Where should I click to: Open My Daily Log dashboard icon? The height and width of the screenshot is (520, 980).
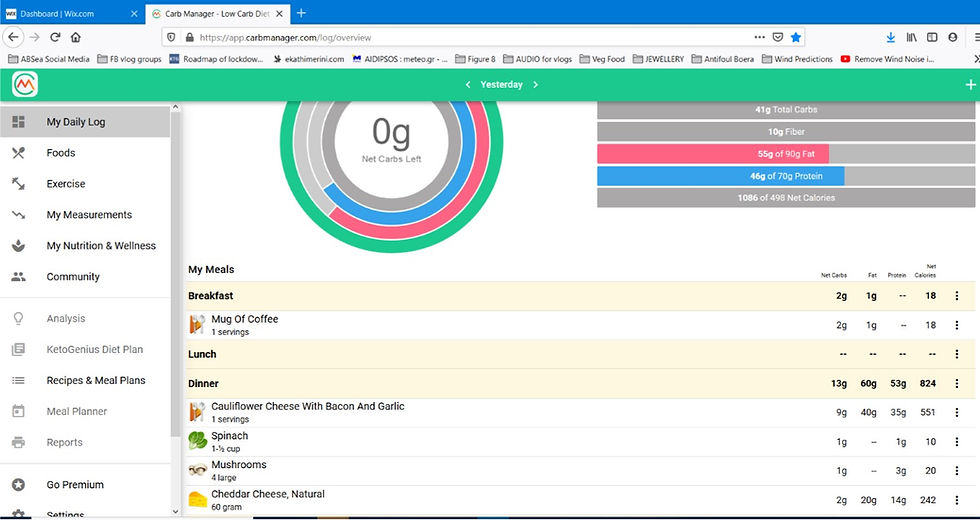pos(19,122)
